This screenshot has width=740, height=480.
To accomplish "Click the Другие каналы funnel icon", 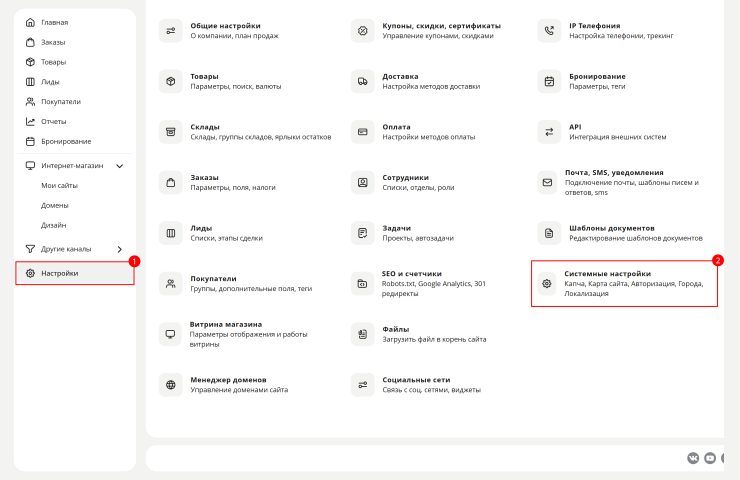I will tap(30, 249).
